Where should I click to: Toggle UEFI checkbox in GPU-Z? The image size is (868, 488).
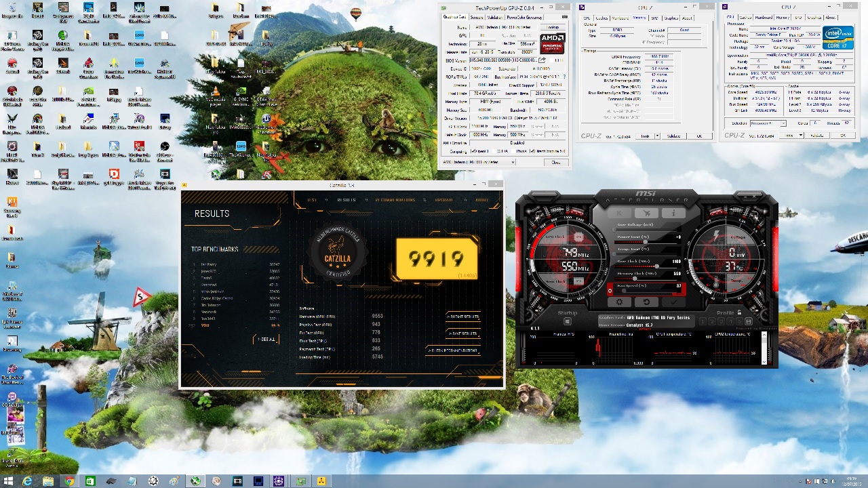click(552, 60)
